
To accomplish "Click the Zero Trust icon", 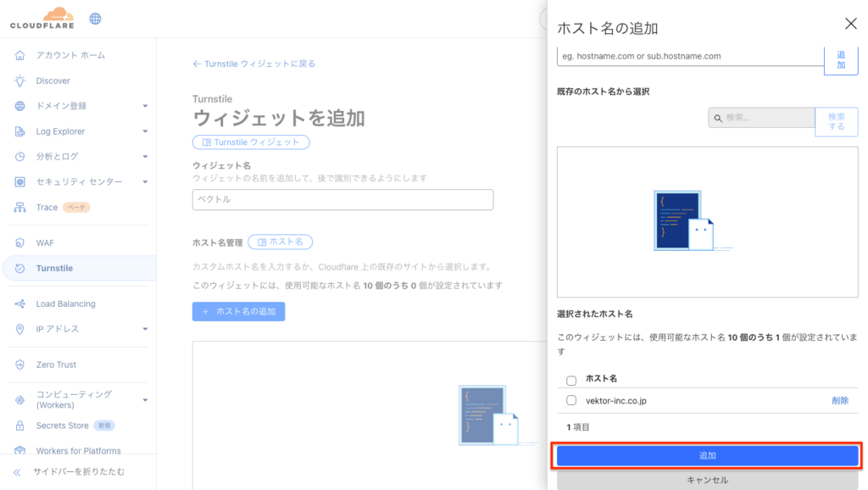I will pyautogui.click(x=20, y=365).
